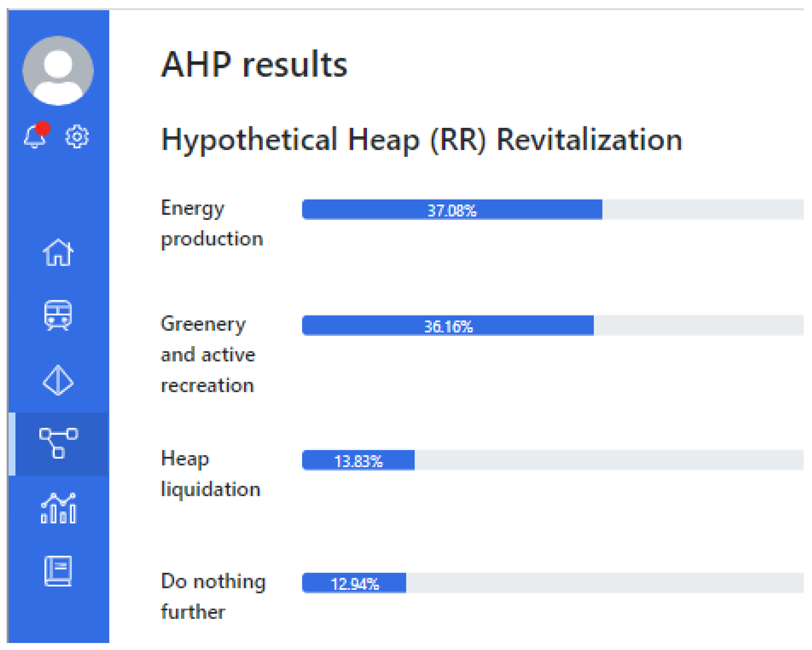Image resolution: width=812 pixels, height=650 pixels.
Task: Select the 'Energy production' label
Action: click(x=212, y=223)
